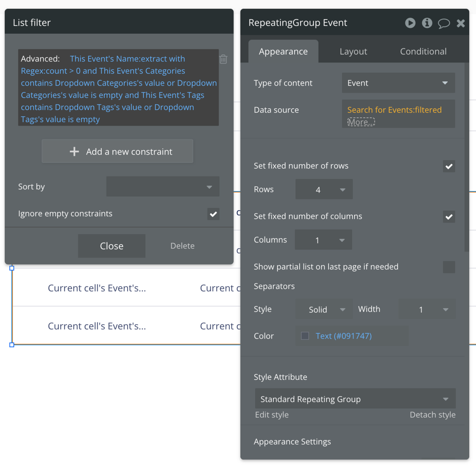Screen dimensions: 476x467
Task: Open the Type of content dropdown
Action: click(x=398, y=83)
